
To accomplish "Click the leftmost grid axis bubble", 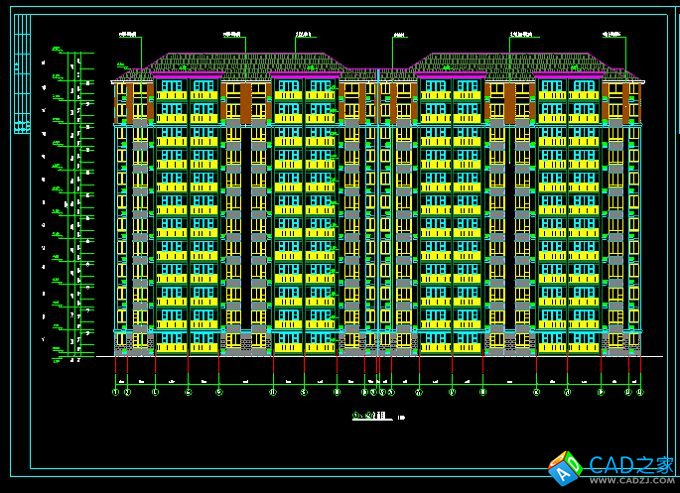I will tap(116, 392).
